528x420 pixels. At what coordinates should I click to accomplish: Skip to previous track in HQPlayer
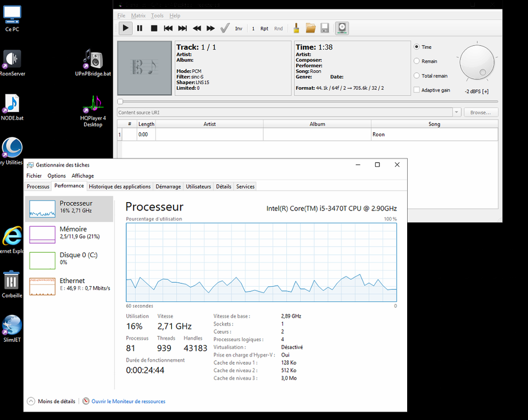point(168,28)
